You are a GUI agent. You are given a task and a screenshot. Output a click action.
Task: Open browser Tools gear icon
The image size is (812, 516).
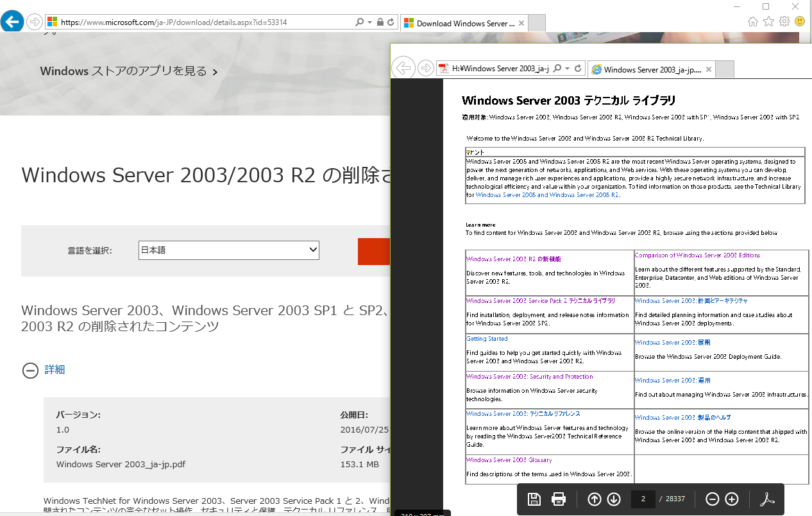[x=784, y=21]
